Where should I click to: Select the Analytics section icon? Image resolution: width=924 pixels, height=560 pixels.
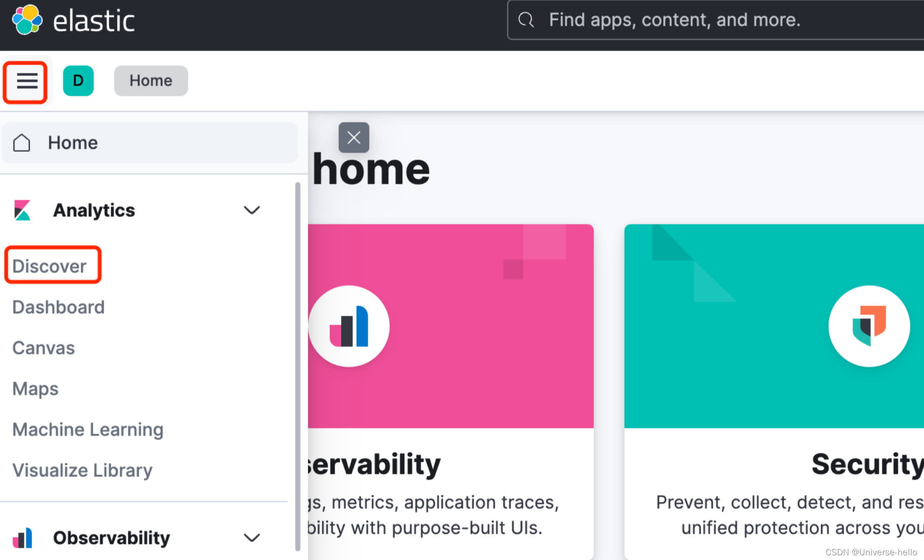21,210
